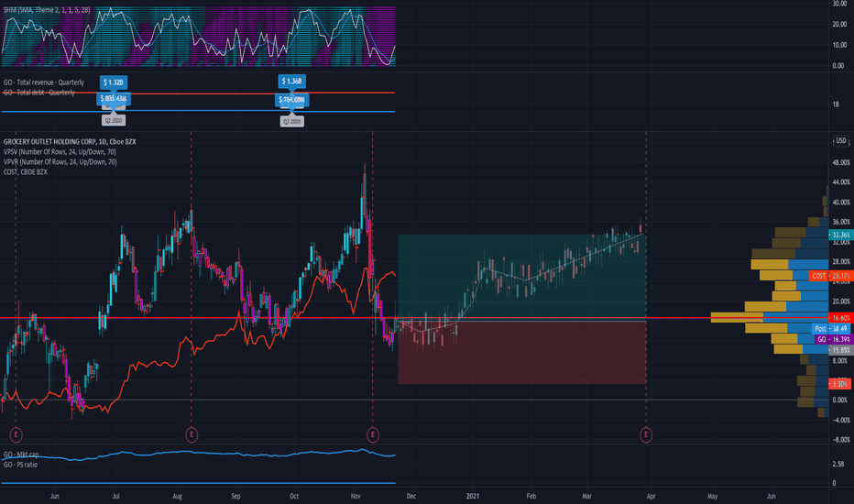Click the 48.00% label on the price axis
Screen dimensions: 854x504
coord(841,162)
